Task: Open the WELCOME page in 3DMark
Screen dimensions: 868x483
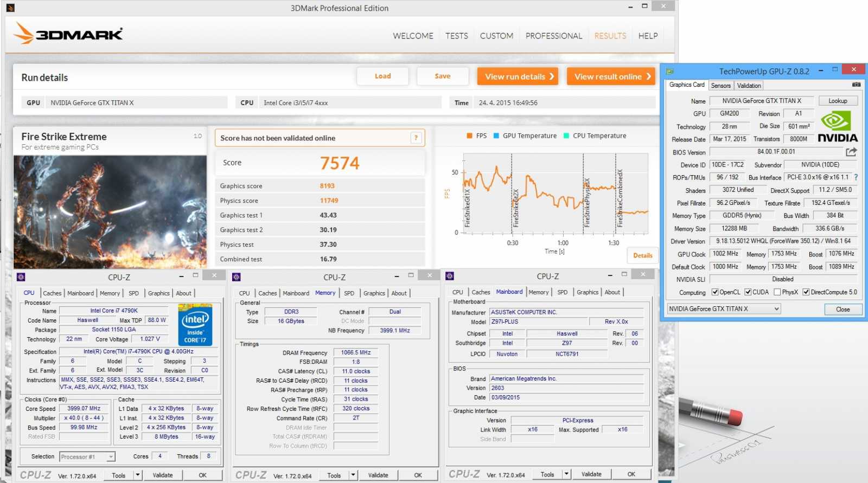Action: tap(413, 36)
